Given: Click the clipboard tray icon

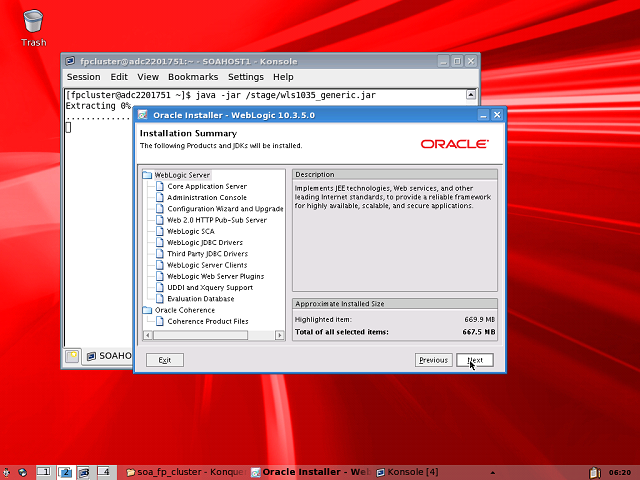Looking at the screenshot, I should point(595,472).
